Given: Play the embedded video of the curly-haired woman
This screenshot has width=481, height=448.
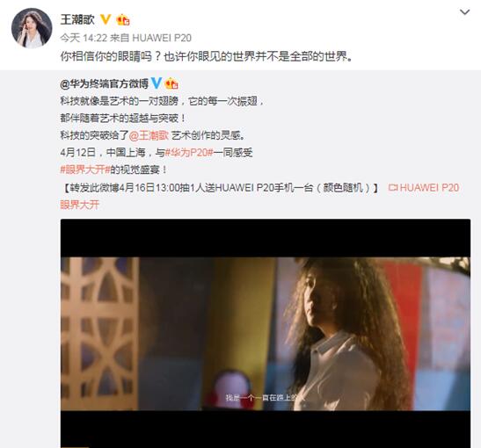Looking at the screenshot, I should pos(266,334).
